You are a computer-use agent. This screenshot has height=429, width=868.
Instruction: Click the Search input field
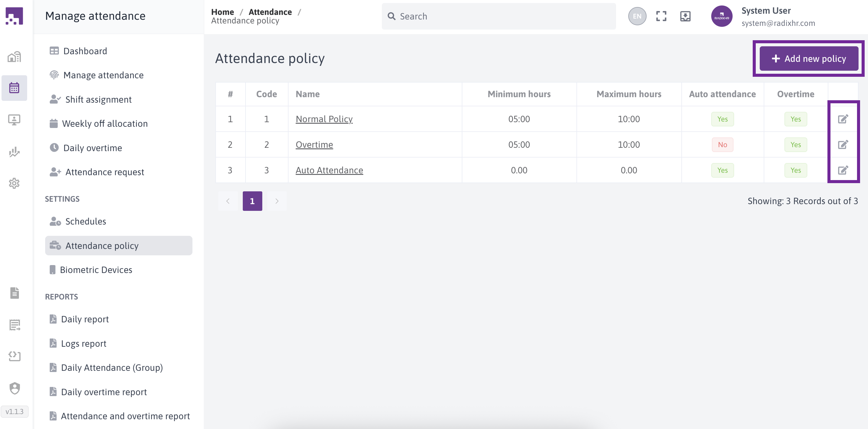click(499, 16)
